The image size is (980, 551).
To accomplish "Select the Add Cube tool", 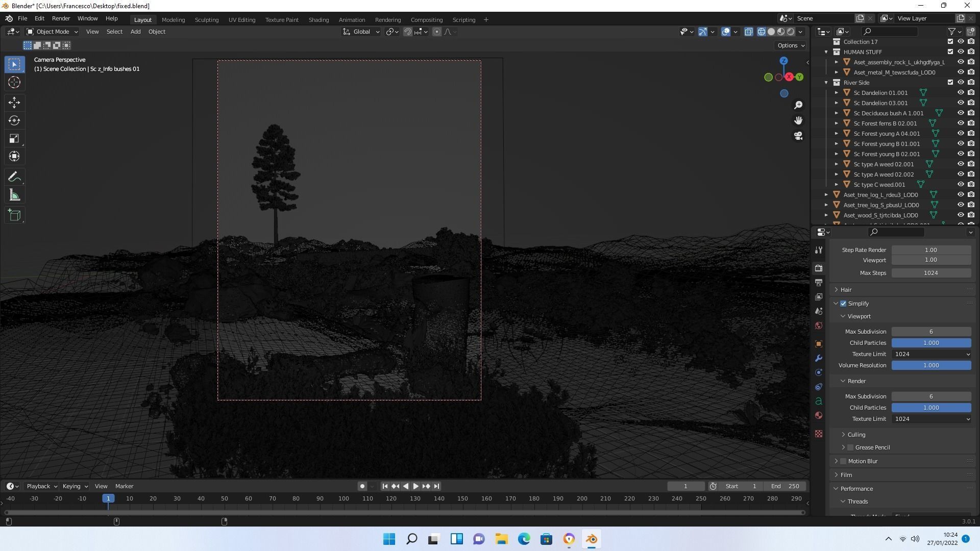I will pos(14,215).
